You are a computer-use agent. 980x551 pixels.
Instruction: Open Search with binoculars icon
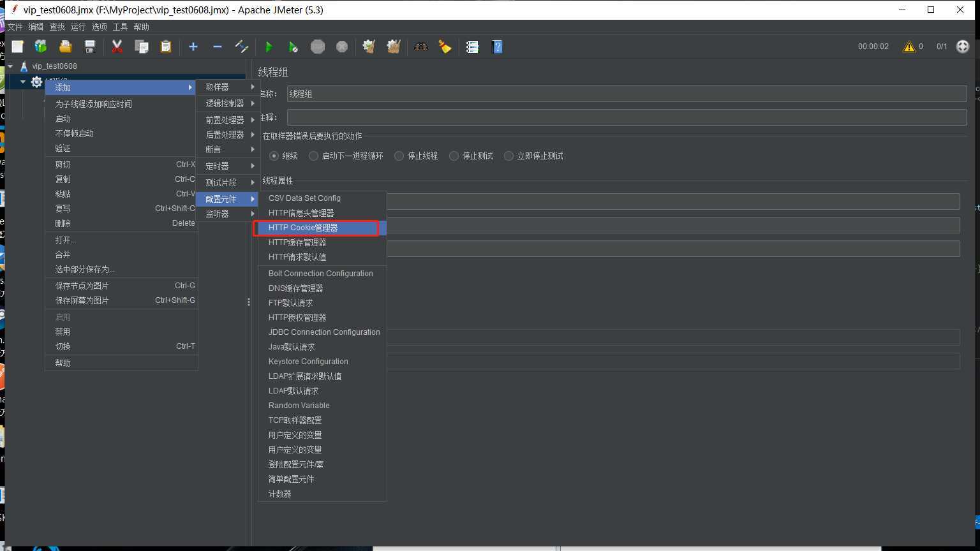click(420, 47)
